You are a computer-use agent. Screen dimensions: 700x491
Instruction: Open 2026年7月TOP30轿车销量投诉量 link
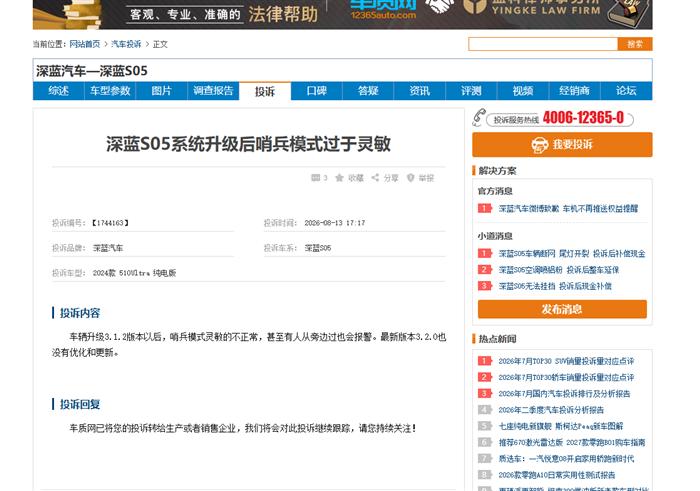pos(566,377)
